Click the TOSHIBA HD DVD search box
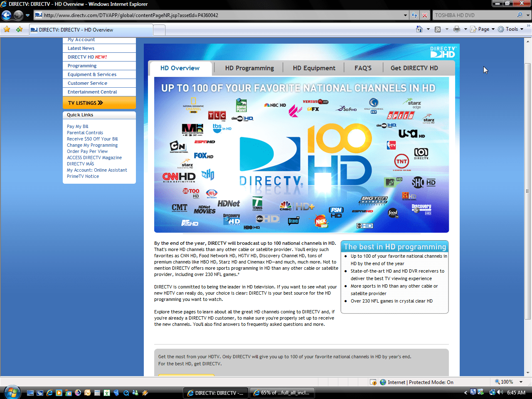532x399 pixels. [x=474, y=15]
